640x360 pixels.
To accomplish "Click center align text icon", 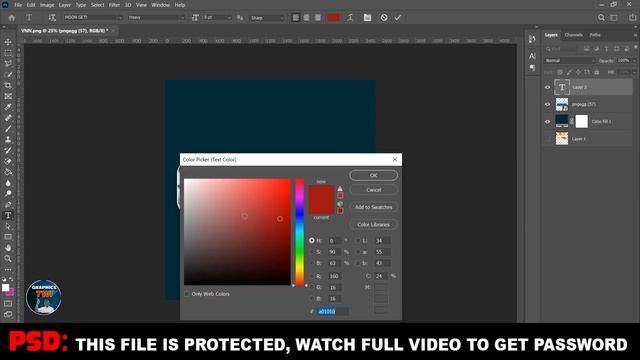I will point(307,18).
